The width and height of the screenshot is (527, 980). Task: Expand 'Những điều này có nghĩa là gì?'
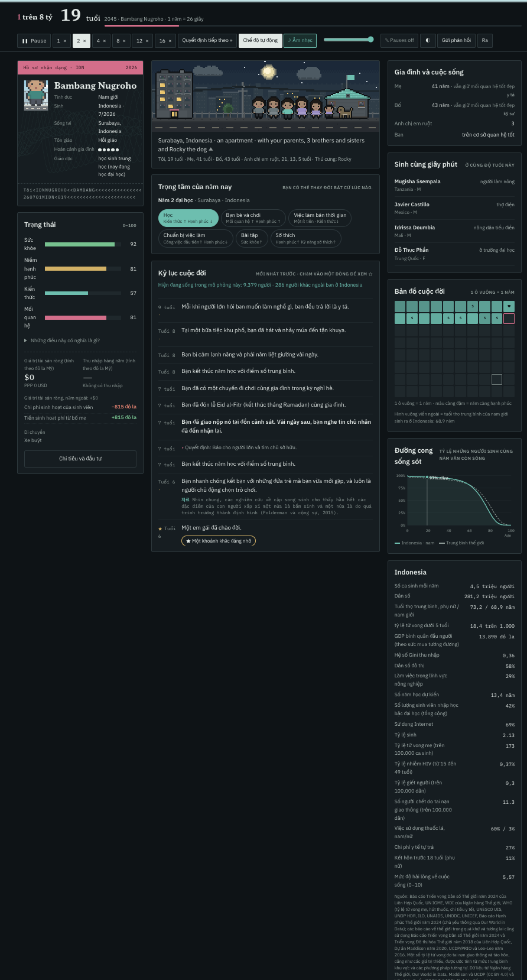(62, 340)
